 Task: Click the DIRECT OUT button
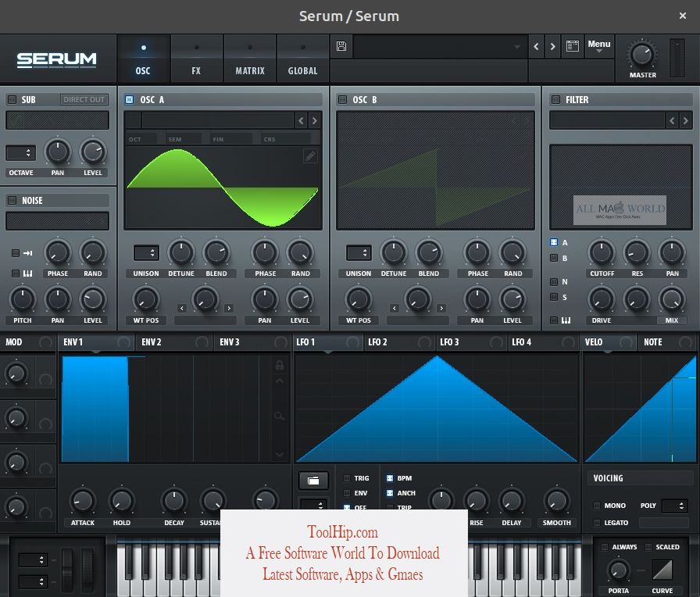(84, 99)
